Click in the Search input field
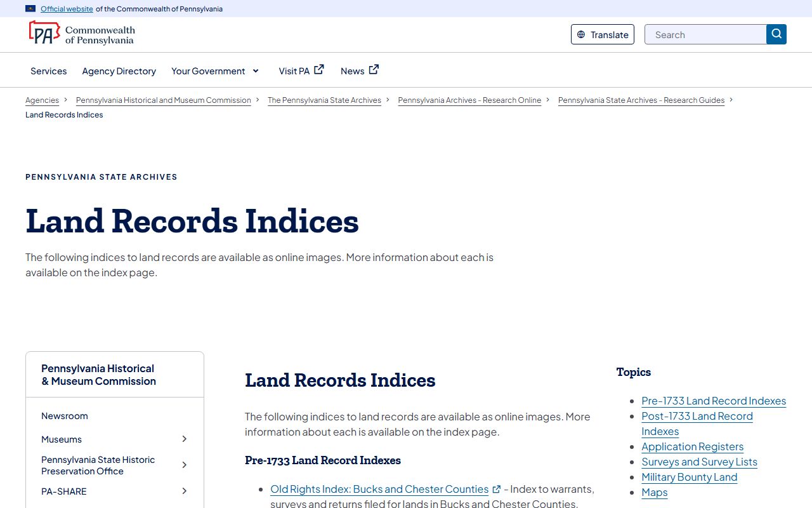 [705, 34]
